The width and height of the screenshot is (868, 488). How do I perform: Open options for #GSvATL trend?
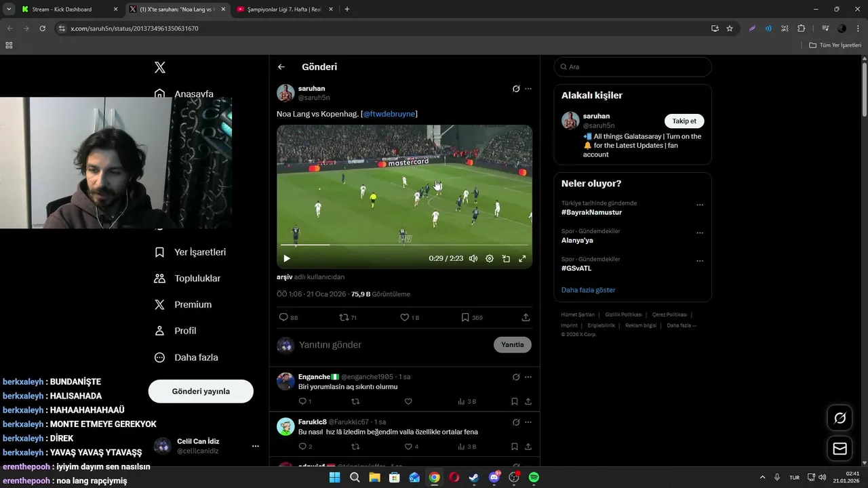coord(700,261)
